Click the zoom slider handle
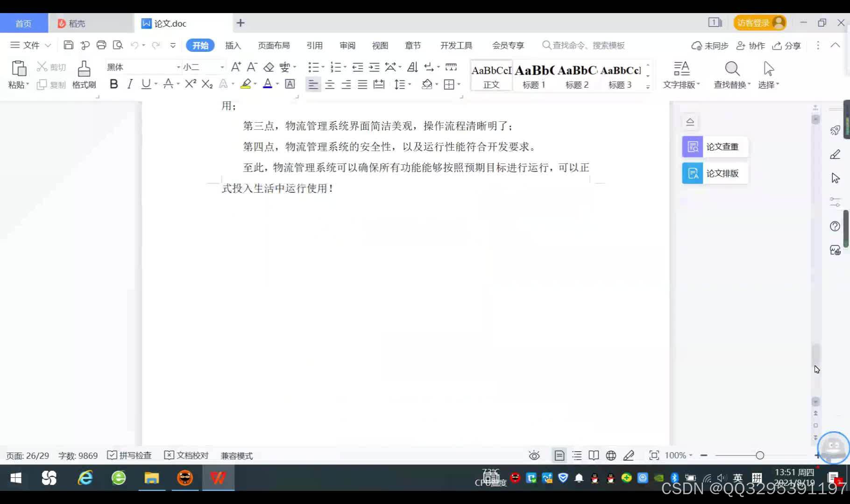Screen dimensions: 850x504 (x=760, y=455)
